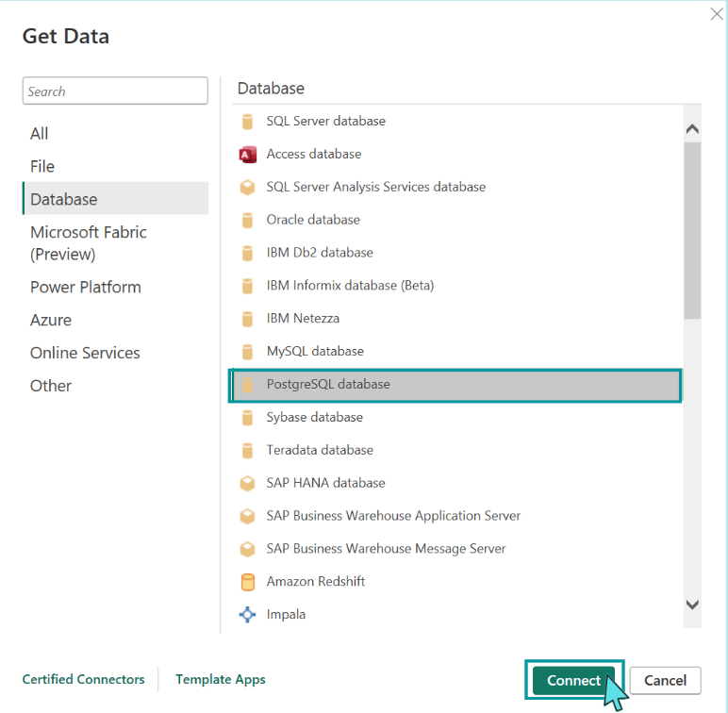Screen dimensions: 728x713
Task: Click the Cancel button
Action: 666,681
